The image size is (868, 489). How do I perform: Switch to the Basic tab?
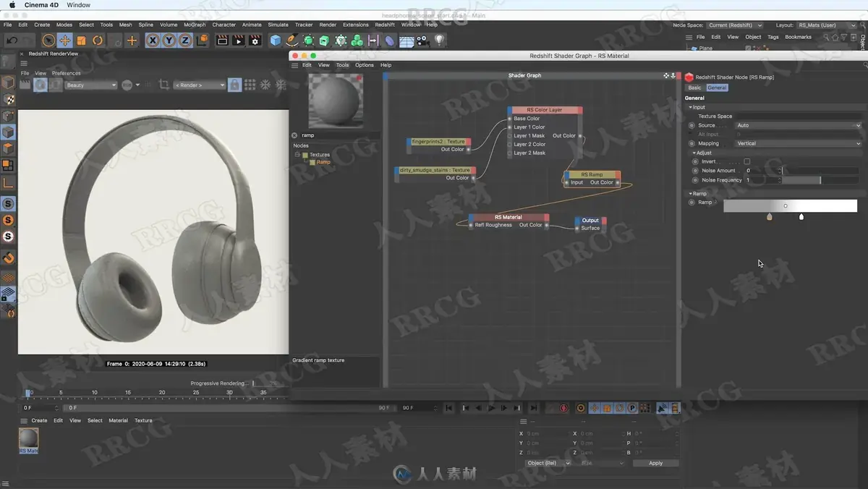694,88
